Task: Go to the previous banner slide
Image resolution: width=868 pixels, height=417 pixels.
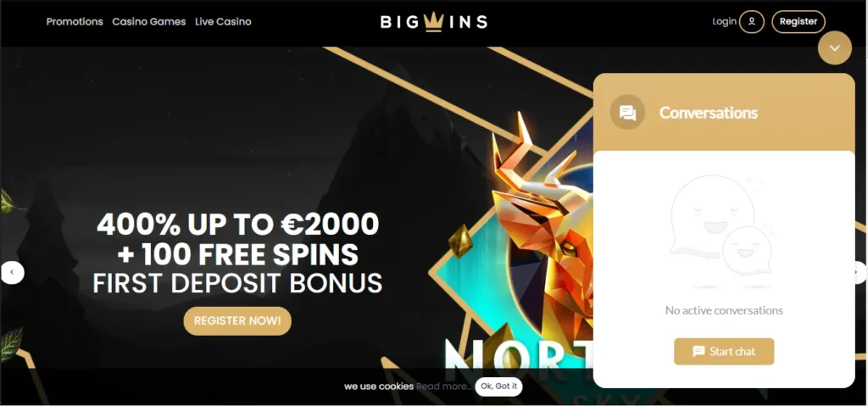Action: [x=12, y=272]
